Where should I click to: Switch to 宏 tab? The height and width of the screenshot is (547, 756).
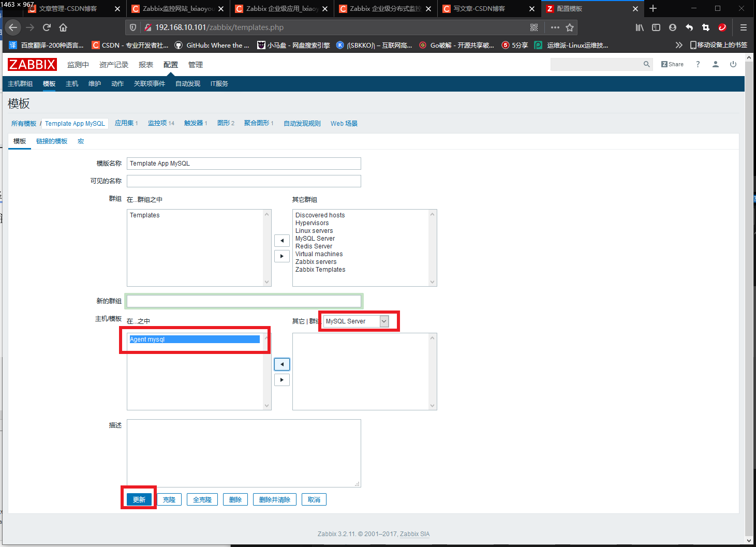click(81, 141)
